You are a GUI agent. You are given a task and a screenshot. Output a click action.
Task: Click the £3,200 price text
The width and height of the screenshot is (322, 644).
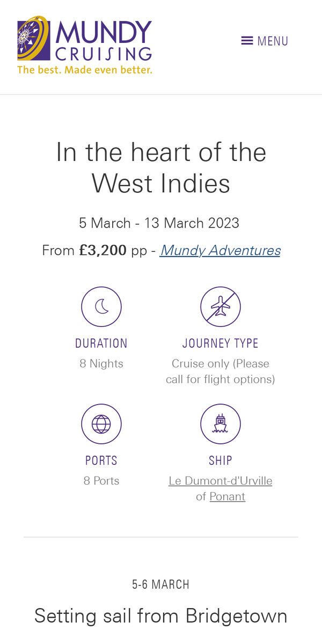pos(103,250)
